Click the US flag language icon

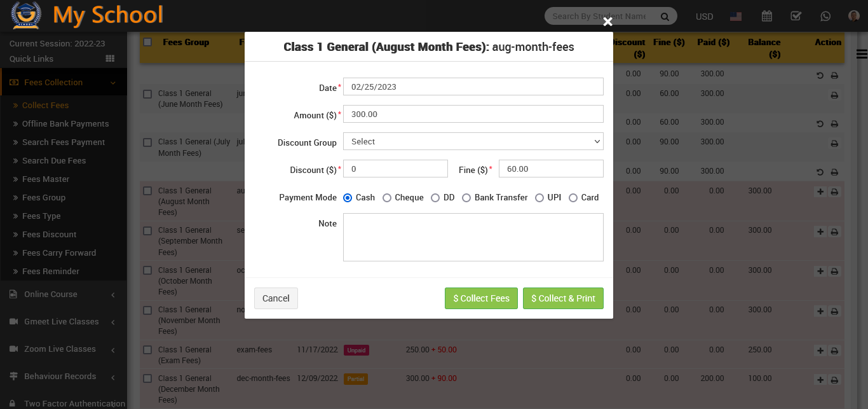(x=736, y=17)
